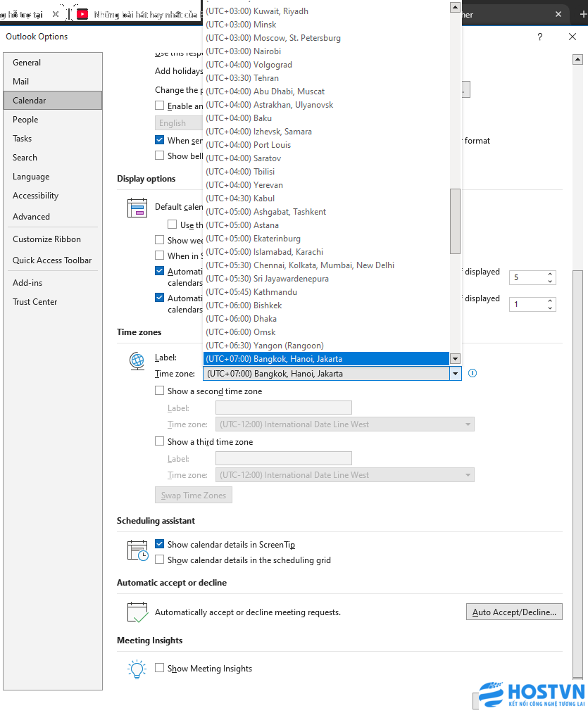Open the Accessibility category
The width and height of the screenshot is (588, 713).
53,196
